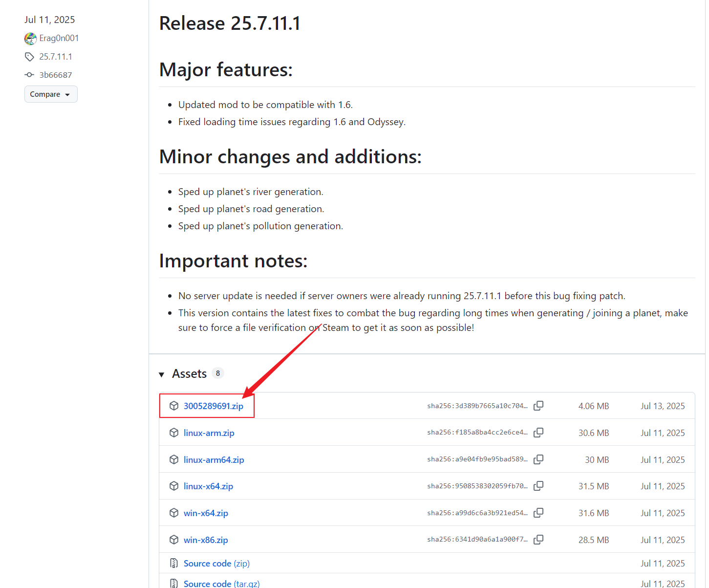Copy SHA256 hash for linux-x64.zip

pos(538,486)
